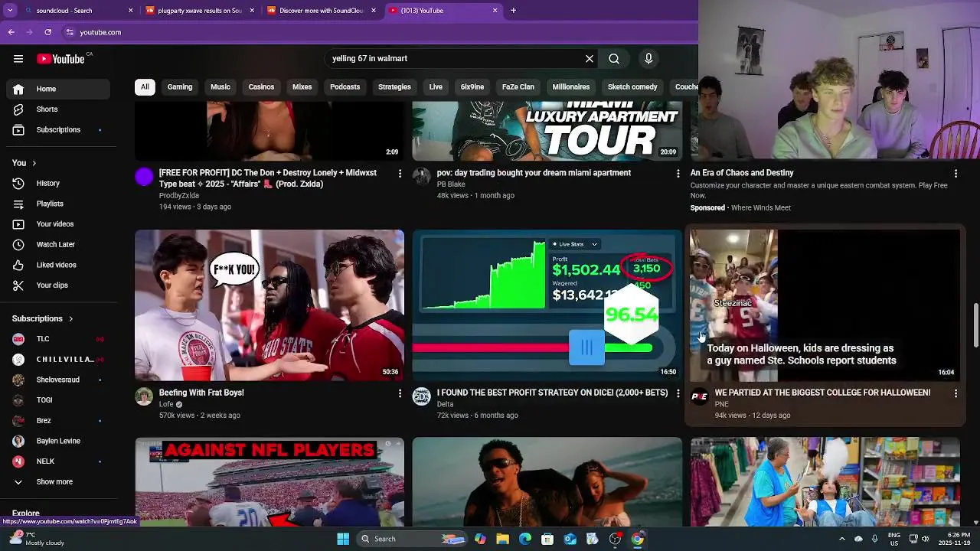Open the YouTube guide hamburger menu
The height and width of the screenshot is (551, 980).
point(18,59)
